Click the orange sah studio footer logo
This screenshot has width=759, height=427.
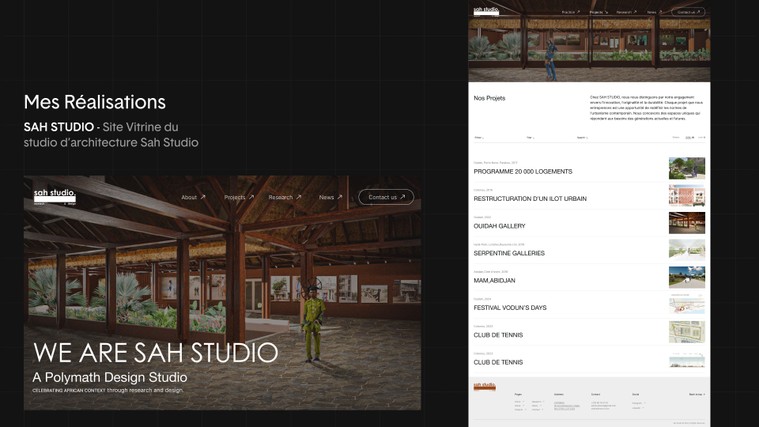coord(484,385)
